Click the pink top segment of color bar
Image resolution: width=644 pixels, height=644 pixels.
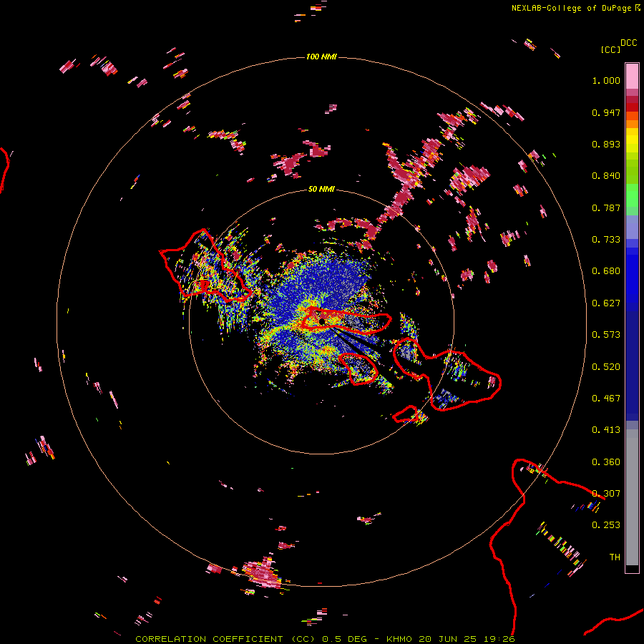pyautogui.click(x=632, y=77)
